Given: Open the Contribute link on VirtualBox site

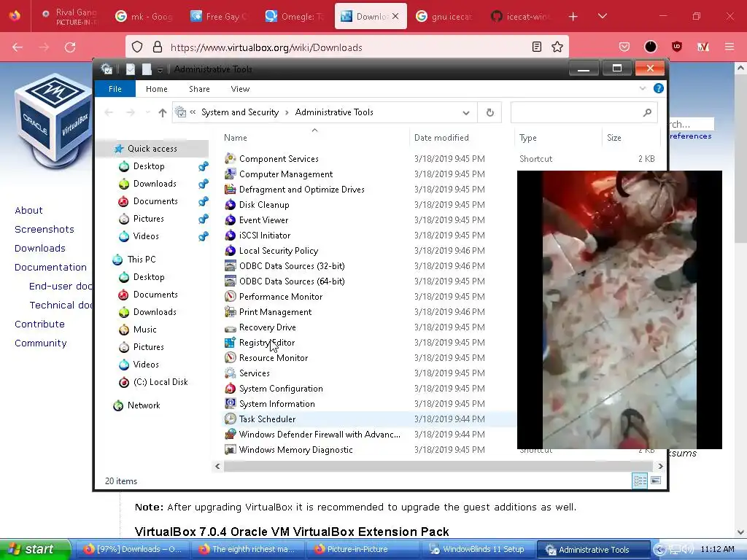Looking at the screenshot, I should pos(39,324).
